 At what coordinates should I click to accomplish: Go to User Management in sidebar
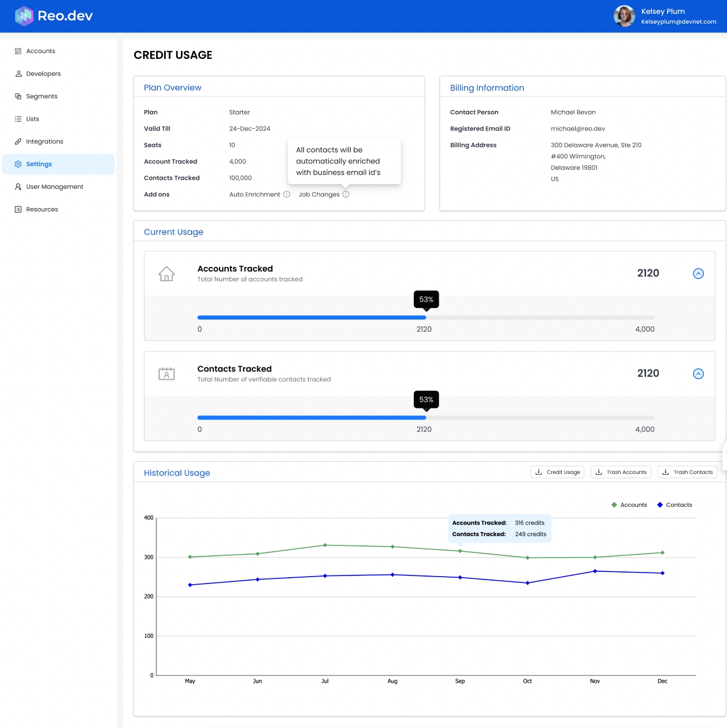(54, 187)
